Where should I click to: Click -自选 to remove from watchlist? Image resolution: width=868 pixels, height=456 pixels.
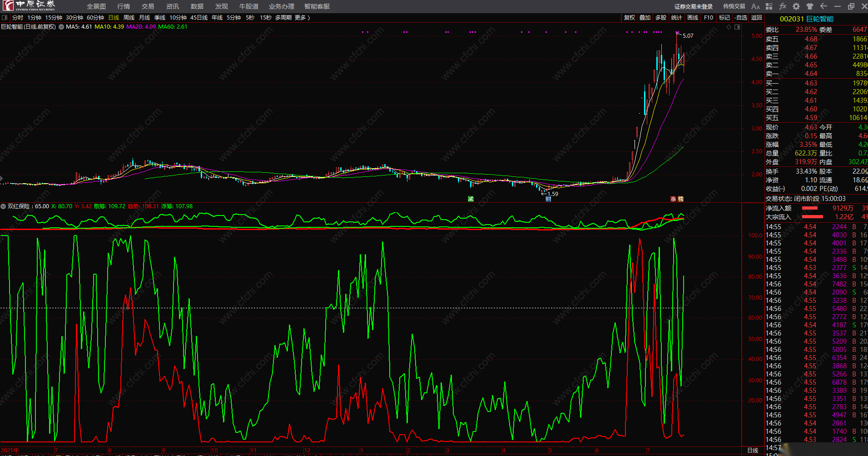pos(741,18)
